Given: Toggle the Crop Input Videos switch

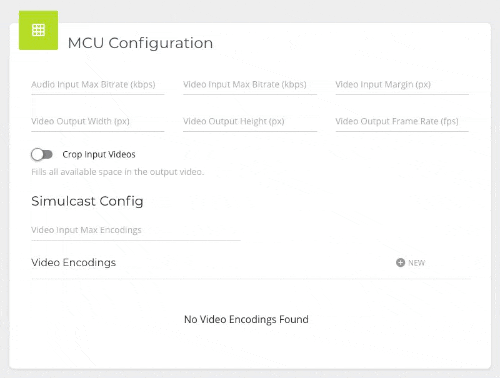Looking at the screenshot, I should click(42, 154).
